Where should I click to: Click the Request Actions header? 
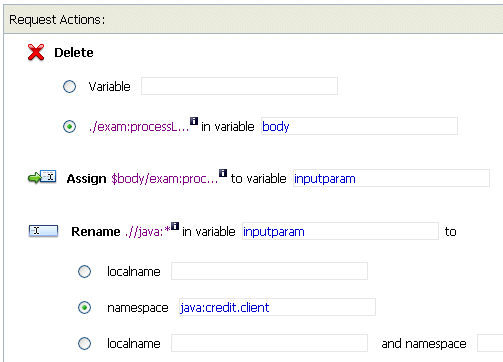point(253,20)
